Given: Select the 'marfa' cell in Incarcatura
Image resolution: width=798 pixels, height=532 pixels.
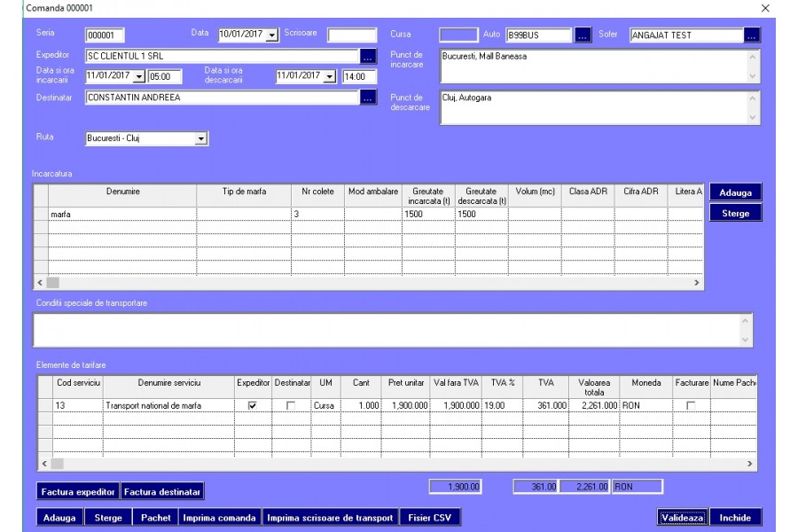Looking at the screenshot, I should click(x=122, y=215).
